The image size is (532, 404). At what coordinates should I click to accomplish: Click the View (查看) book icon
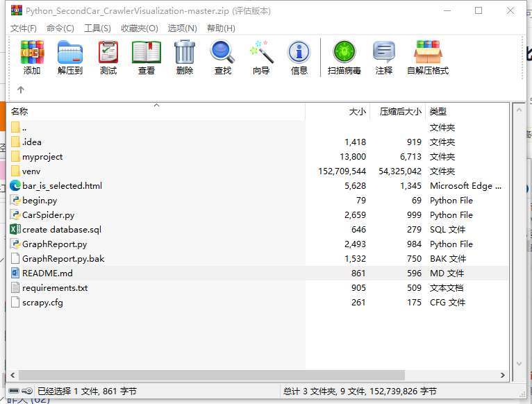(147, 52)
